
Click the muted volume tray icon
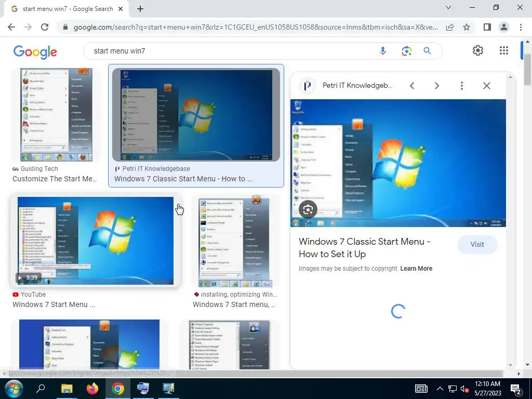pyautogui.click(x=465, y=389)
